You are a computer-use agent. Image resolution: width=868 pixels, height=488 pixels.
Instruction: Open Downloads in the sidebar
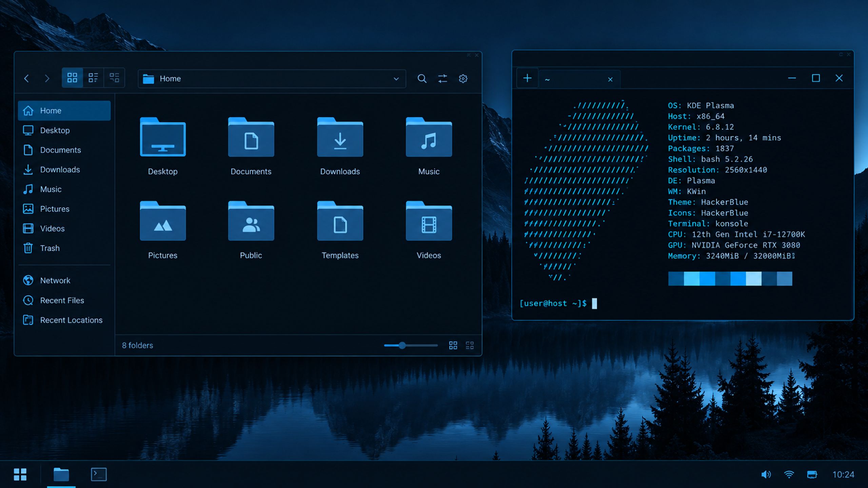(x=64, y=169)
